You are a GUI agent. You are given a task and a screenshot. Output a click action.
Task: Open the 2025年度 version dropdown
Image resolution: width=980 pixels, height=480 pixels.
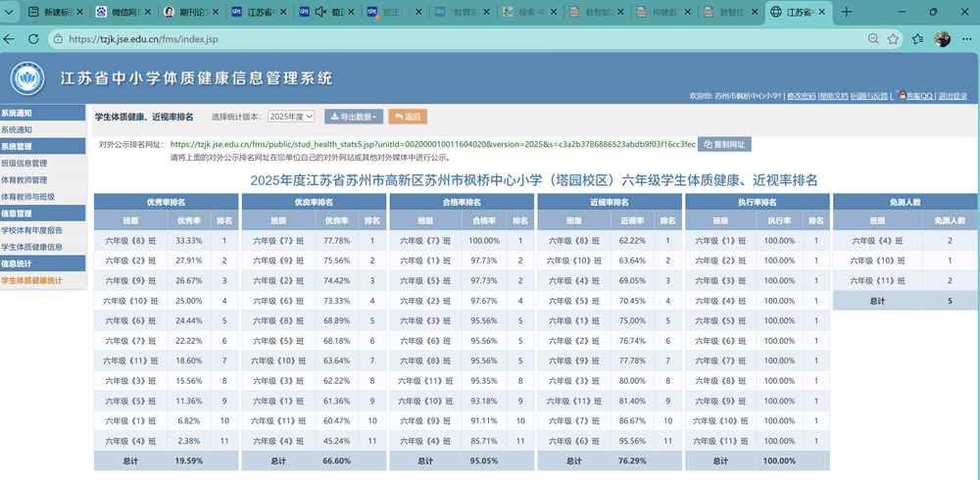point(291,117)
